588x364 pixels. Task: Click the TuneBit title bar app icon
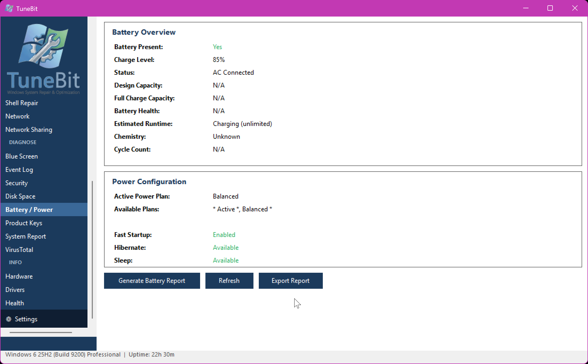coord(9,8)
